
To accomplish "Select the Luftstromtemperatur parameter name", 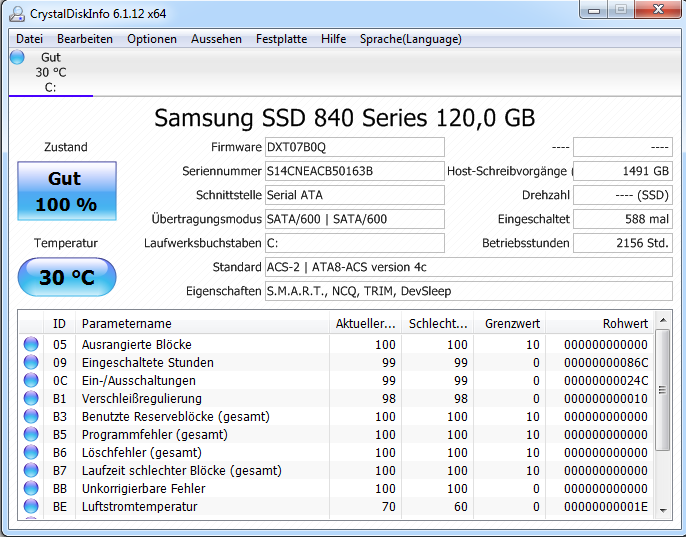I will pyautogui.click(x=140, y=506).
